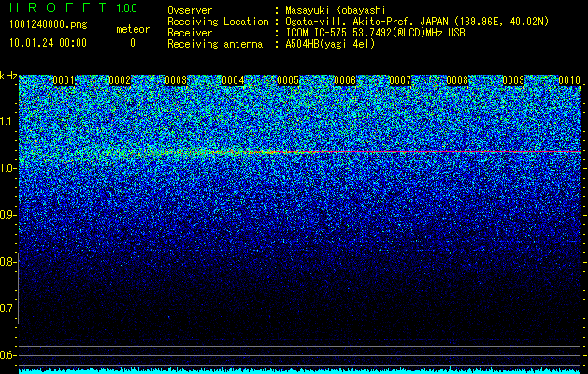This screenshot has height=374, width=588.
Task: Click the timestamp 10.01.24 00:00
Action: tap(48, 42)
